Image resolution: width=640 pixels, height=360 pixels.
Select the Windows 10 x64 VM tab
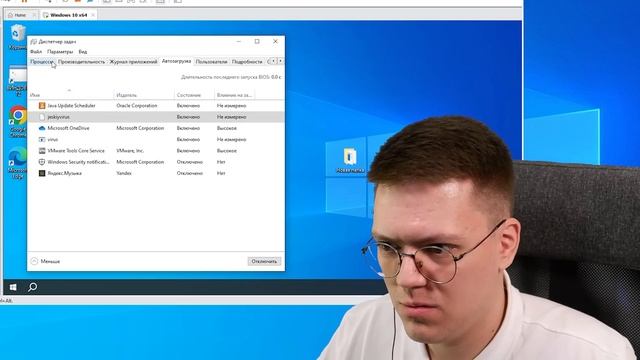[x=69, y=15]
